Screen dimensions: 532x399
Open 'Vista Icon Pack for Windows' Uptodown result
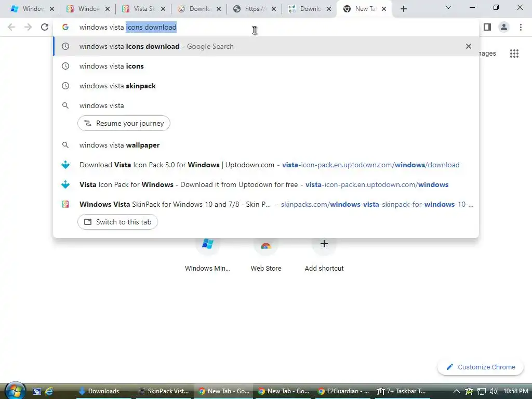point(267,184)
